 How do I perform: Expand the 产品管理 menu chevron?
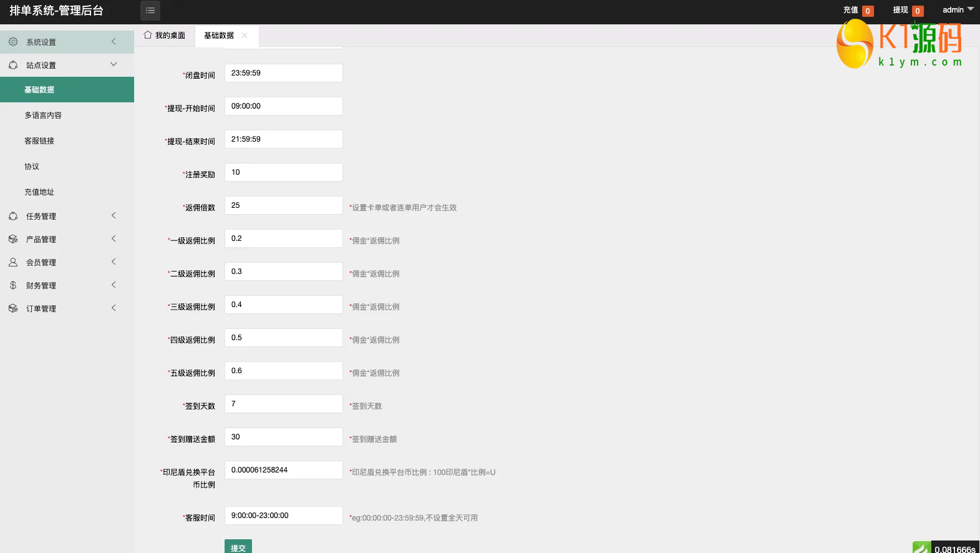point(114,238)
